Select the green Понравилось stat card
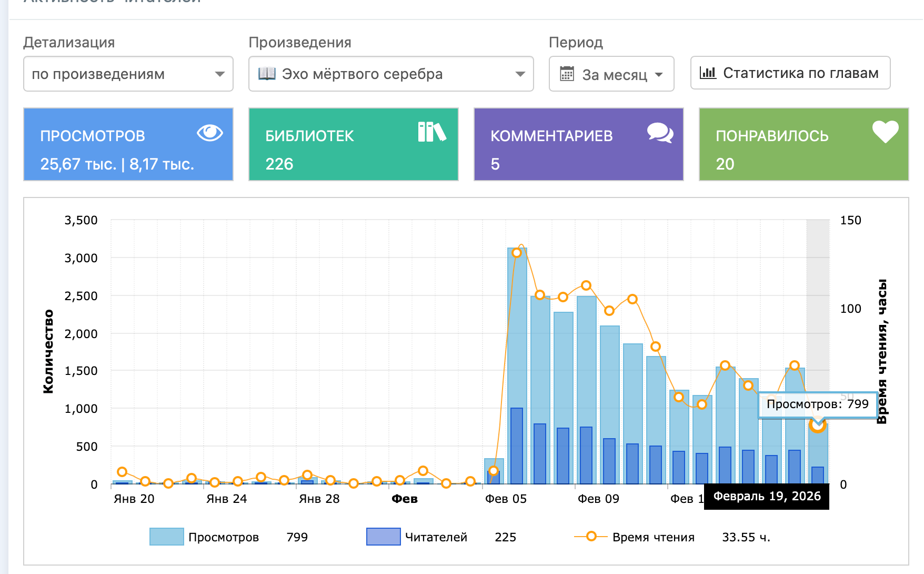 pyautogui.click(x=803, y=144)
